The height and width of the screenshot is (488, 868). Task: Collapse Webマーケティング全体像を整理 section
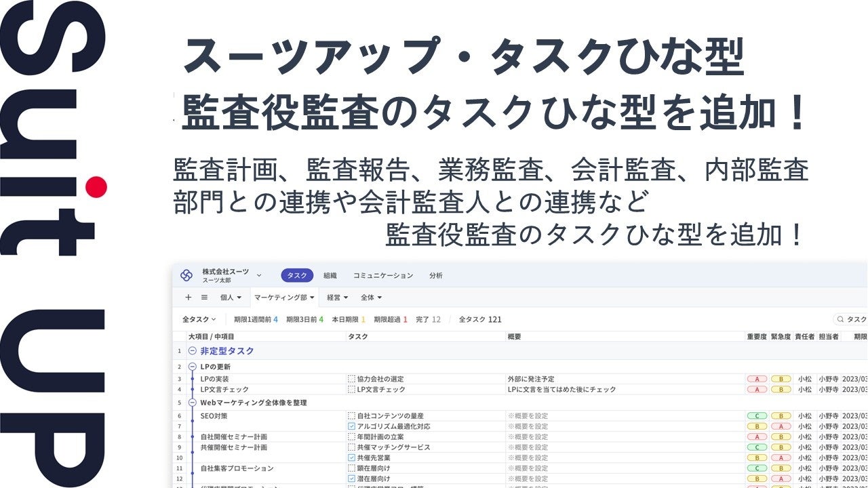click(192, 403)
